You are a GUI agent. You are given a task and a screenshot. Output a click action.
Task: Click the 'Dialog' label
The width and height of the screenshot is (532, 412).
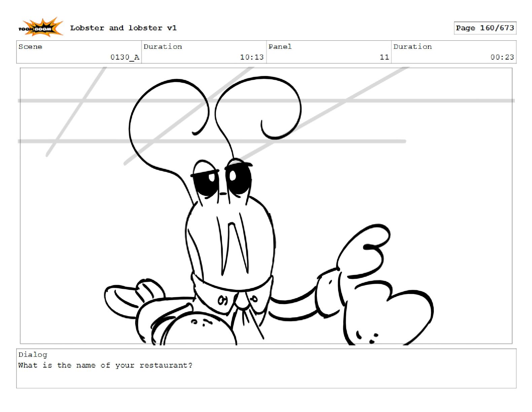tap(33, 355)
